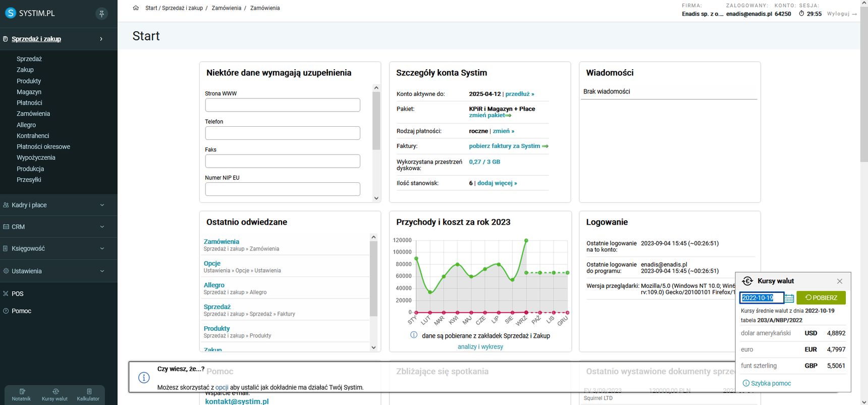Open Wypożyczenia in the sidebar
Image resolution: width=868 pixels, height=405 pixels.
(36, 158)
